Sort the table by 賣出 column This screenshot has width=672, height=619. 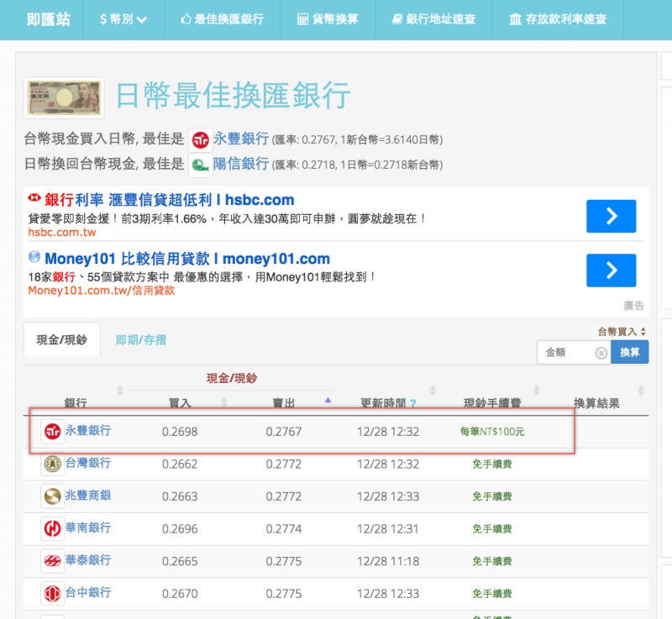pyautogui.click(x=283, y=403)
